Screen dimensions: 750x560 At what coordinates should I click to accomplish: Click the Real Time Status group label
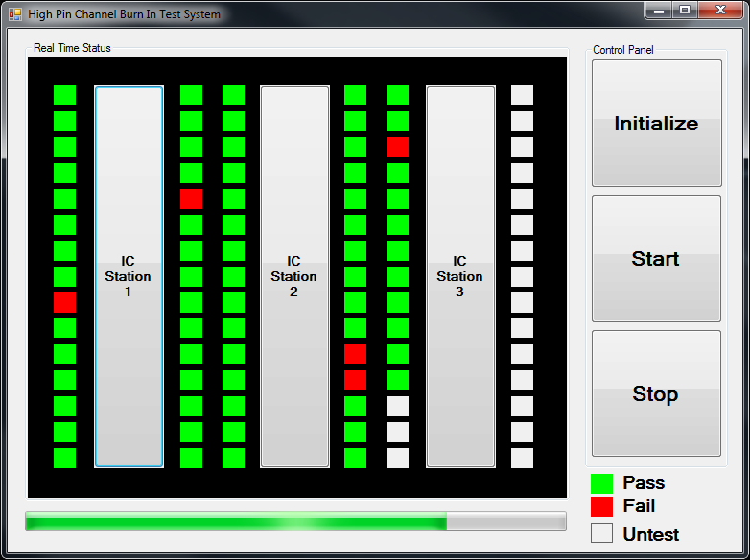[72, 48]
